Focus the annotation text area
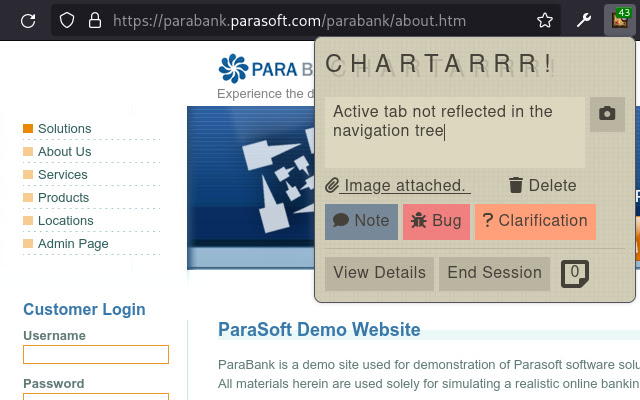The height and width of the screenshot is (400, 640). [455, 132]
